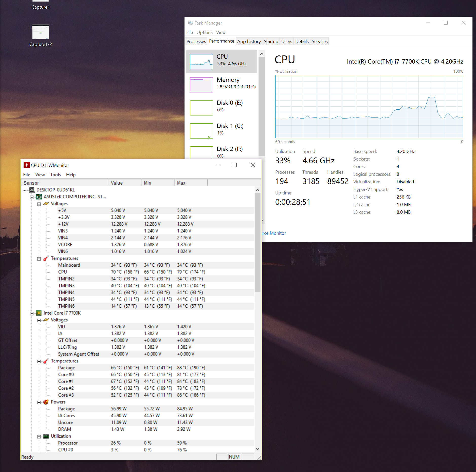The height and width of the screenshot is (472, 476).
Task: Open the HWMonitor Help menu
Action: tap(71, 175)
